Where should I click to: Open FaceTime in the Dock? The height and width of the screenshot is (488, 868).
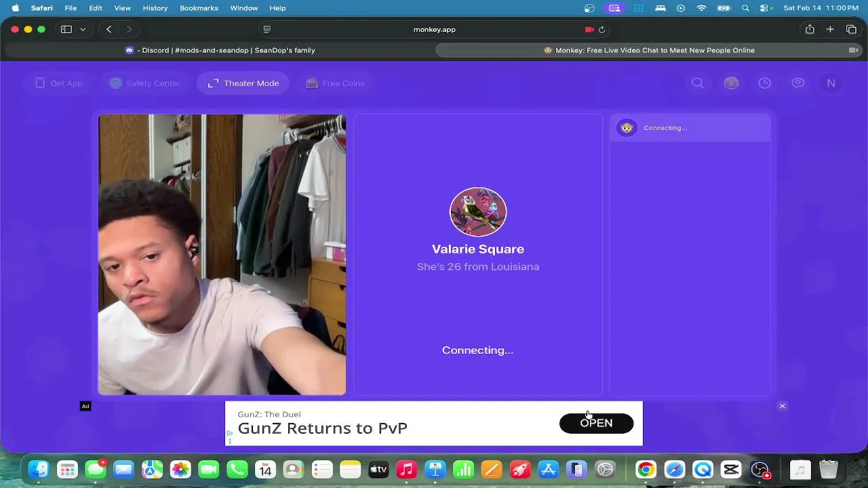(x=209, y=469)
